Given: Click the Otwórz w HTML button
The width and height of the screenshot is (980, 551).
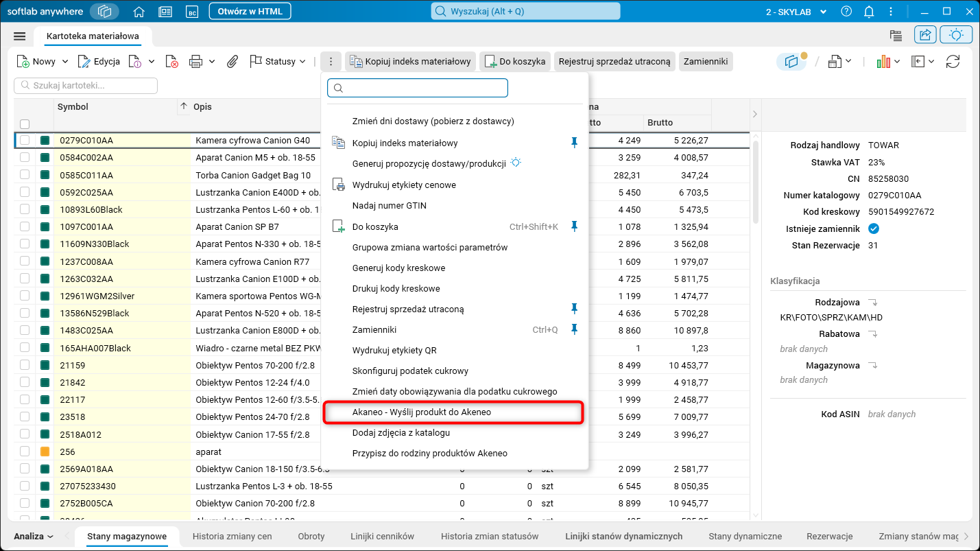Looking at the screenshot, I should tap(250, 12).
